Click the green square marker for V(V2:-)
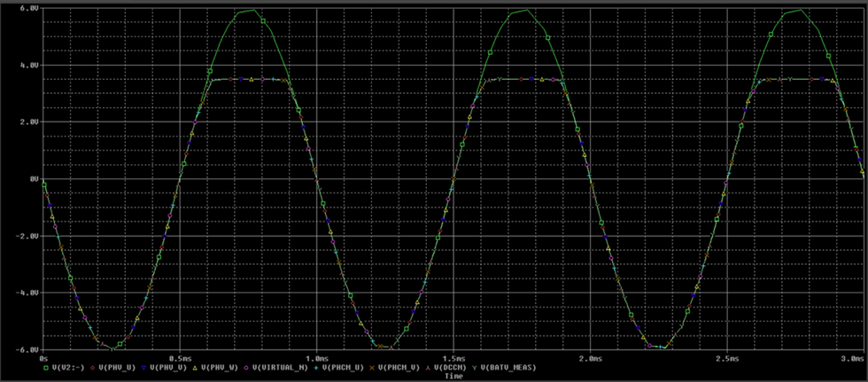This screenshot has width=868, height=382. tap(44, 366)
